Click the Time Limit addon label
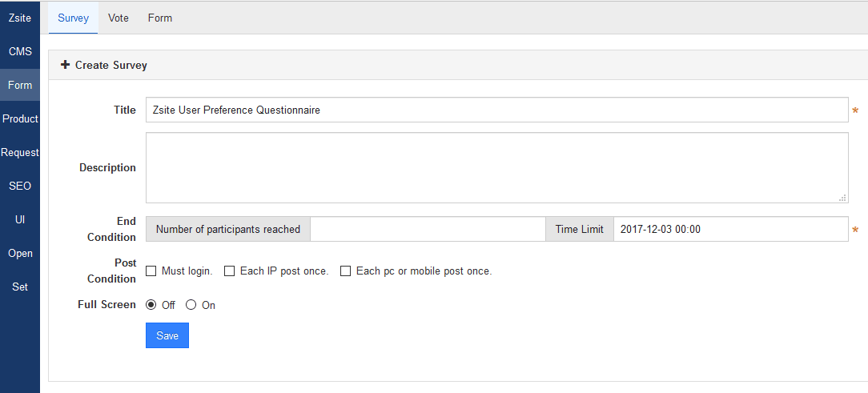868x393 pixels. [x=580, y=229]
